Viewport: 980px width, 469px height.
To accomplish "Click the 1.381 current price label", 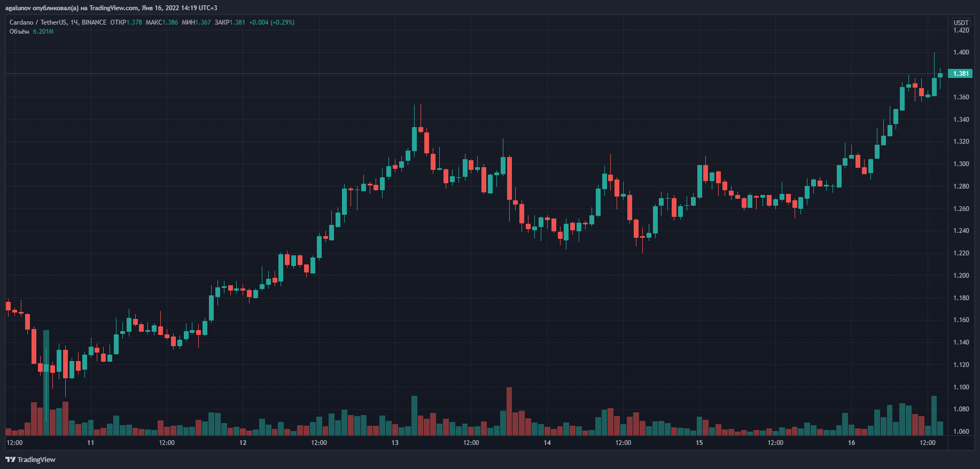I will point(960,74).
